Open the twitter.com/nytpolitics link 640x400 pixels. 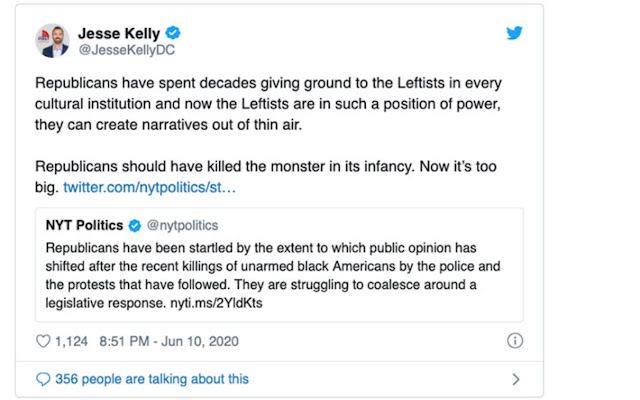tap(149, 187)
